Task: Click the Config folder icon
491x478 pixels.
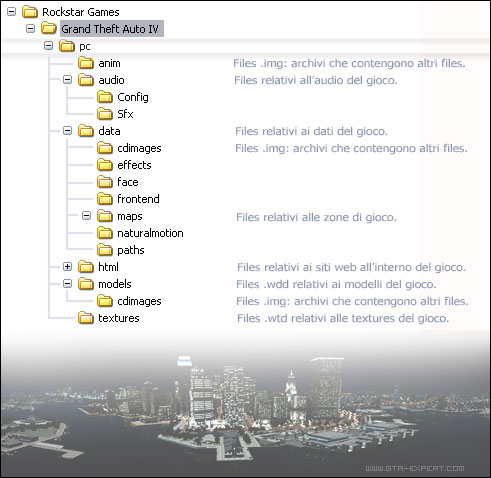Action: pyautogui.click(x=105, y=97)
